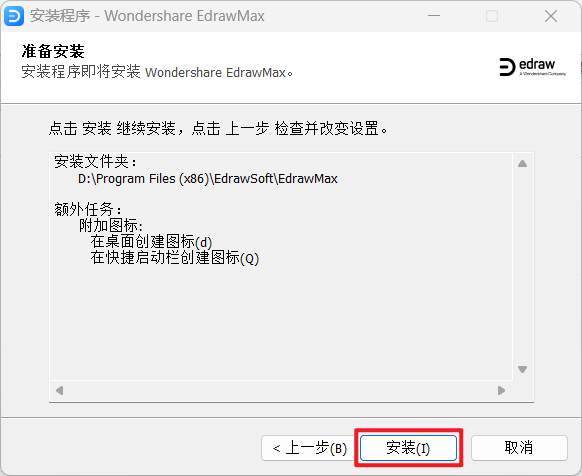The width and height of the screenshot is (582, 476).
Task: Cancel setup with the 取消 button
Action: click(519, 448)
